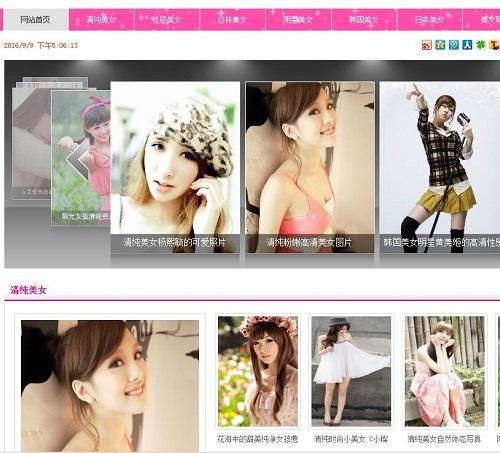This screenshot has width=500, height=453.
Task: Open link 清纯美女自然体态写真
Action: (444, 439)
